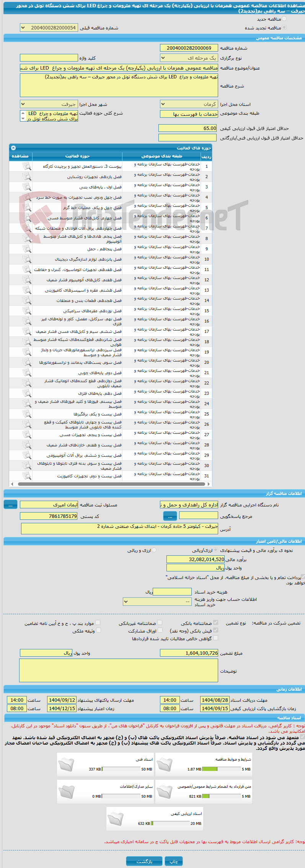Screen dimensions: 305x868
Task: Open view icon for activity row 23
Action: pos(26,393)
